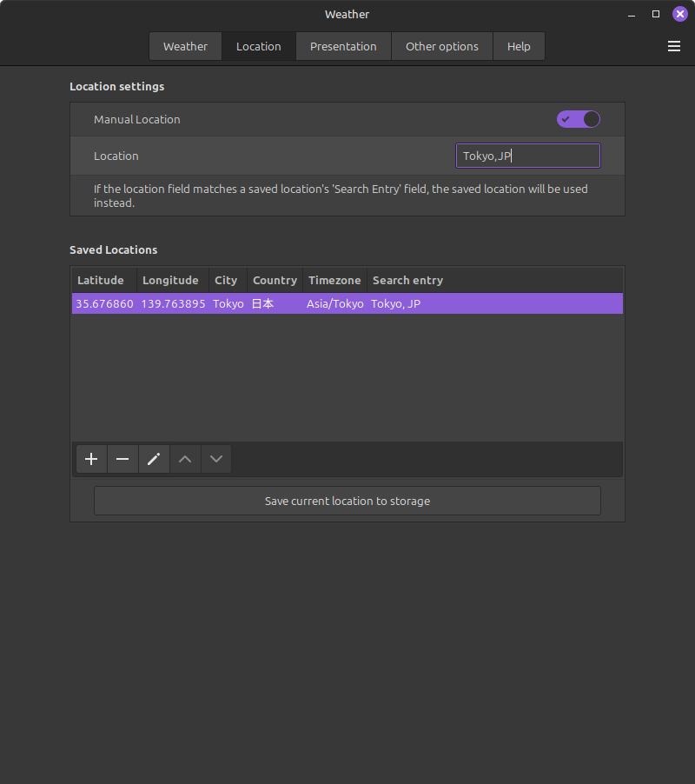695x784 pixels.
Task: Minimize the Weather window
Action: coord(630,14)
